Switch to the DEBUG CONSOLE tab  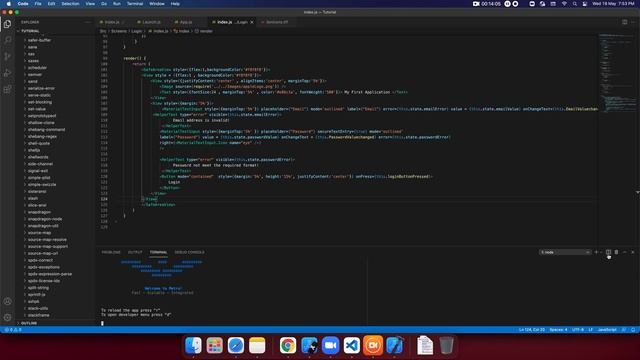click(x=189, y=252)
